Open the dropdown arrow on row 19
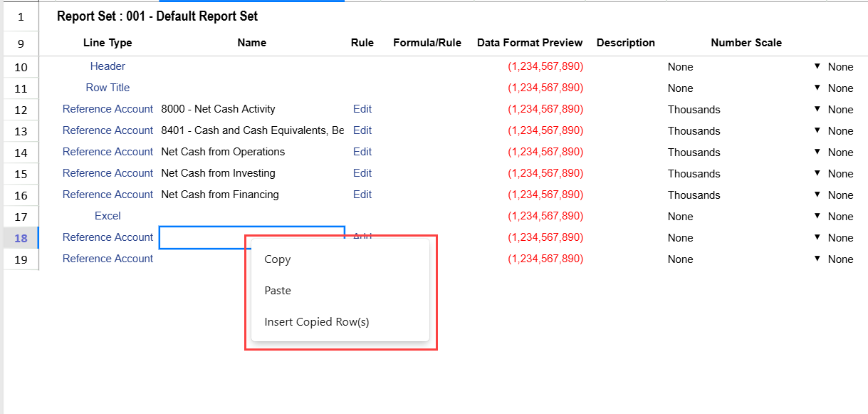Screen dimensions: 868x414 (817, 259)
